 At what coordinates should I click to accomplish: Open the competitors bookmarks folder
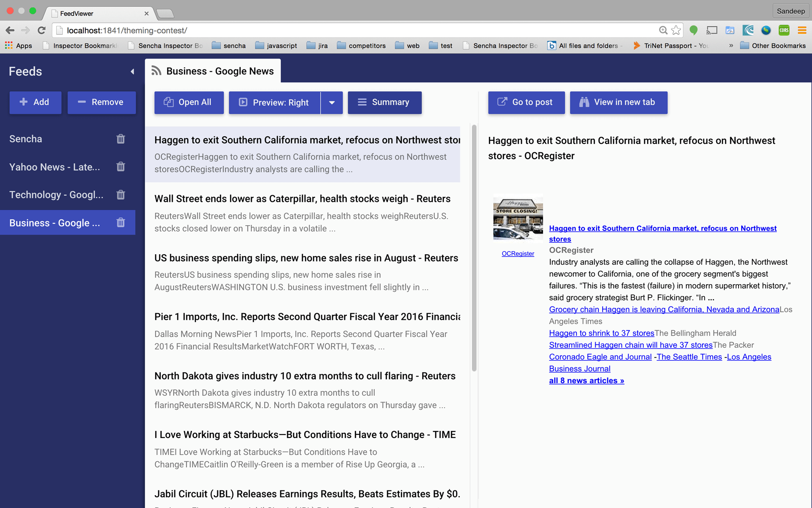click(x=361, y=45)
